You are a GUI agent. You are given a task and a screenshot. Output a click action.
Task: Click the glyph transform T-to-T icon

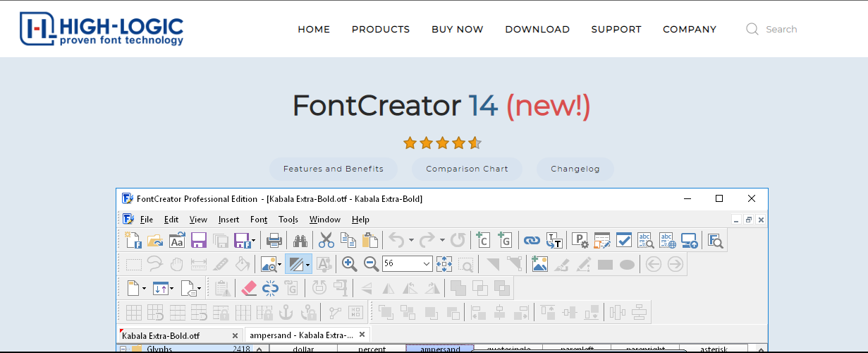554,240
